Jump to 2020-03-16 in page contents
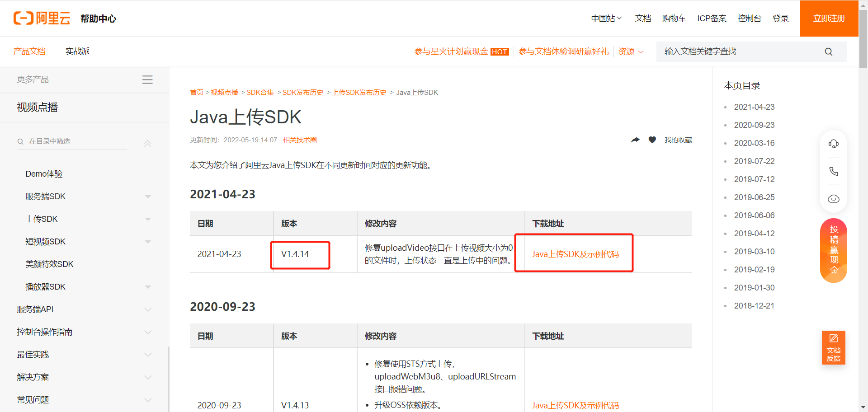This screenshot has height=412, width=868. pyautogui.click(x=754, y=143)
